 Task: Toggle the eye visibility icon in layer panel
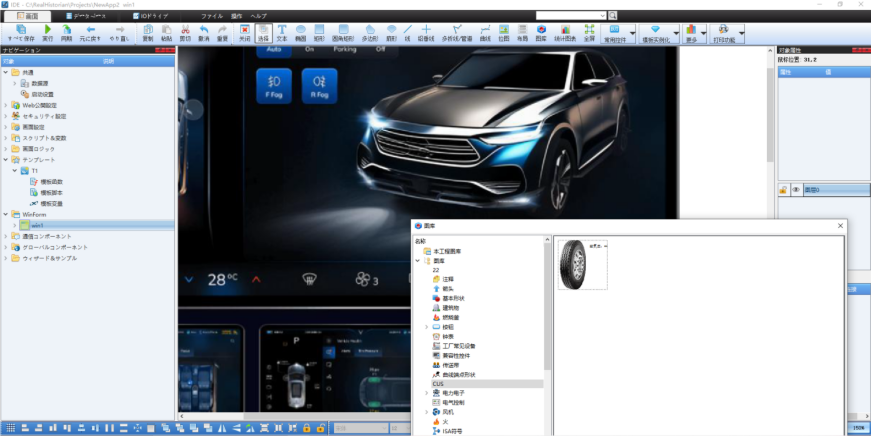[x=795, y=189]
